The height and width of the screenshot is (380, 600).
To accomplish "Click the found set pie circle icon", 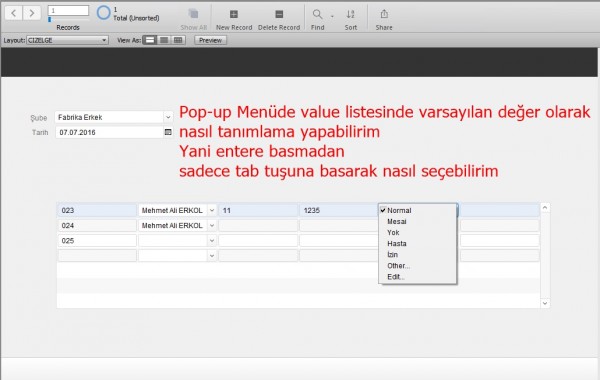I will point(103,13).
